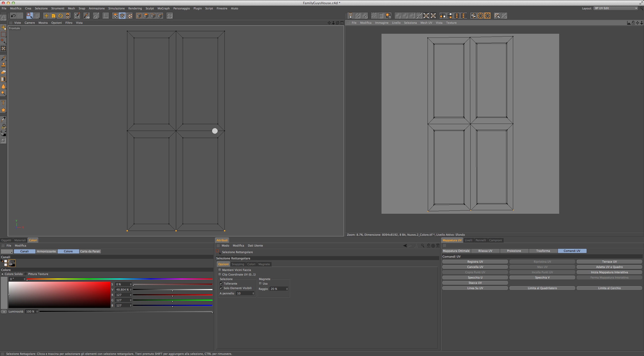Activate the Rotate tool in top toolbar
This screenshot has height=356, width=644.
tap(60, 16)
